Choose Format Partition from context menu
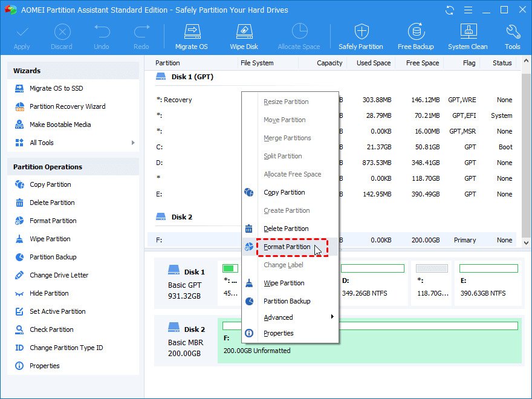Screen dimensions: 532x399 [x=287, y=247]
